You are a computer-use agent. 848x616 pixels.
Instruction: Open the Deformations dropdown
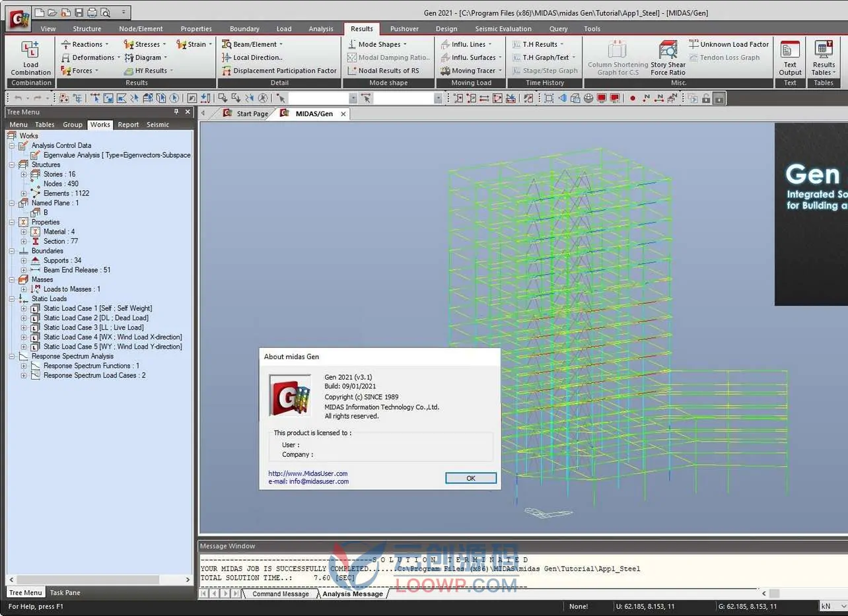pos(90,57)
